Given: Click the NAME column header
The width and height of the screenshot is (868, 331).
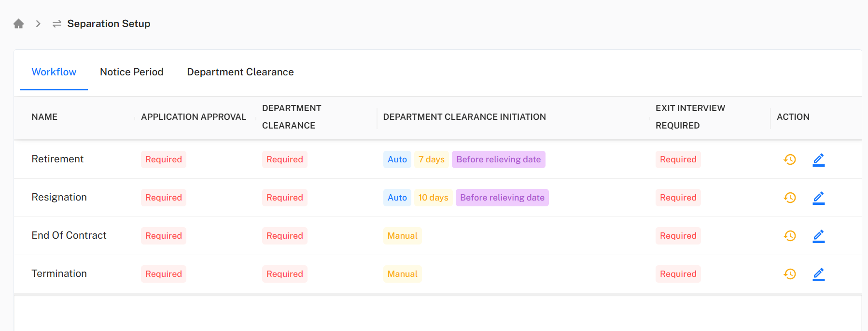Looking at the screenshot, I should tap(44, 117).
